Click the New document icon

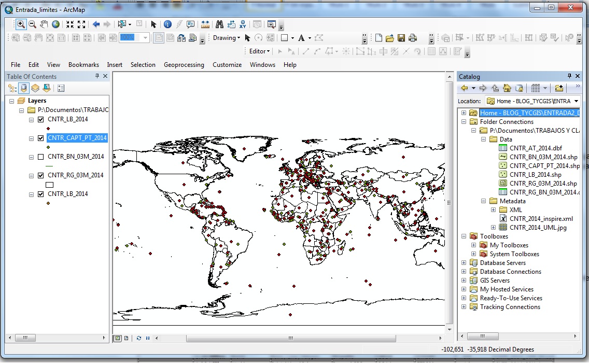378,38
